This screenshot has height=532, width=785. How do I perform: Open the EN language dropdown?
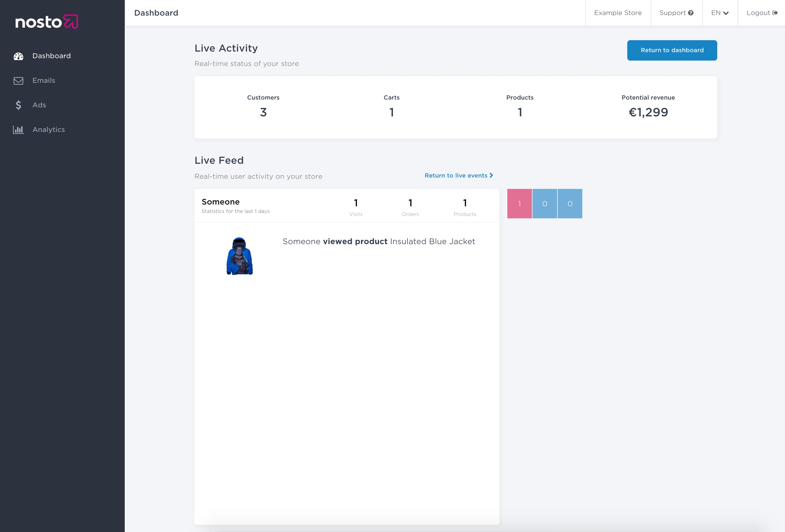tap(720, 13)
